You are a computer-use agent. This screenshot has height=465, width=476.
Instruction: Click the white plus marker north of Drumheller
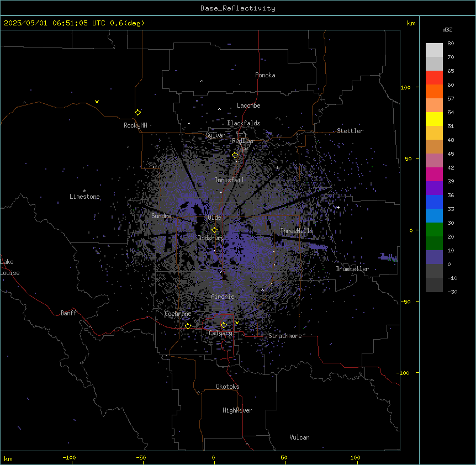click(x=338, y=207)
